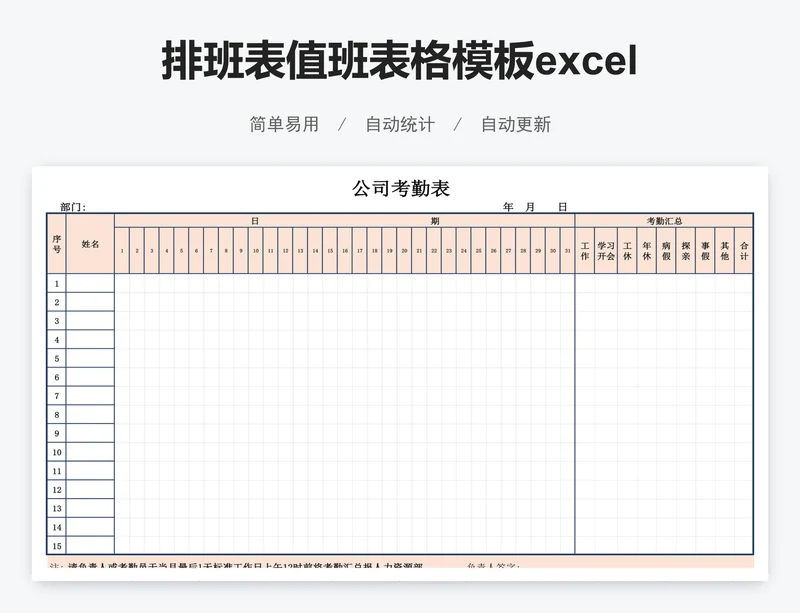Select the 工休 summary column header
Viewport: 800px width, 613px height.
click(627, 251)
